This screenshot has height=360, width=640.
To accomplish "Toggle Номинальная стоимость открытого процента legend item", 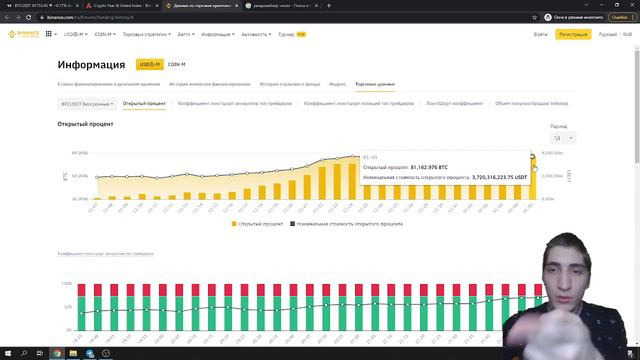I will pyautogui.click(x=346, y=224).
